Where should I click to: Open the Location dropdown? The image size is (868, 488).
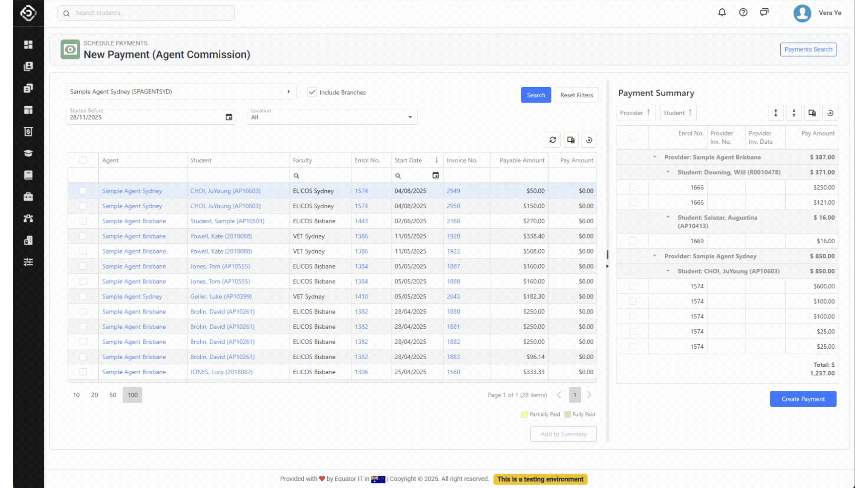pos(332,117)
